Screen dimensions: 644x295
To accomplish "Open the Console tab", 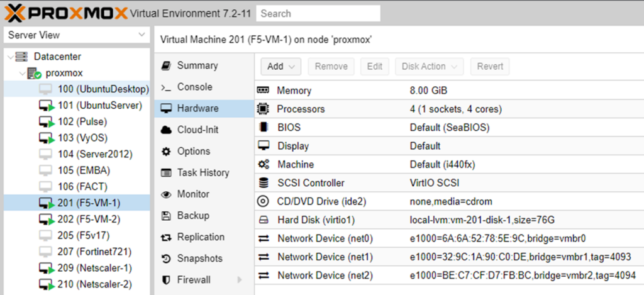I will 204,87.
